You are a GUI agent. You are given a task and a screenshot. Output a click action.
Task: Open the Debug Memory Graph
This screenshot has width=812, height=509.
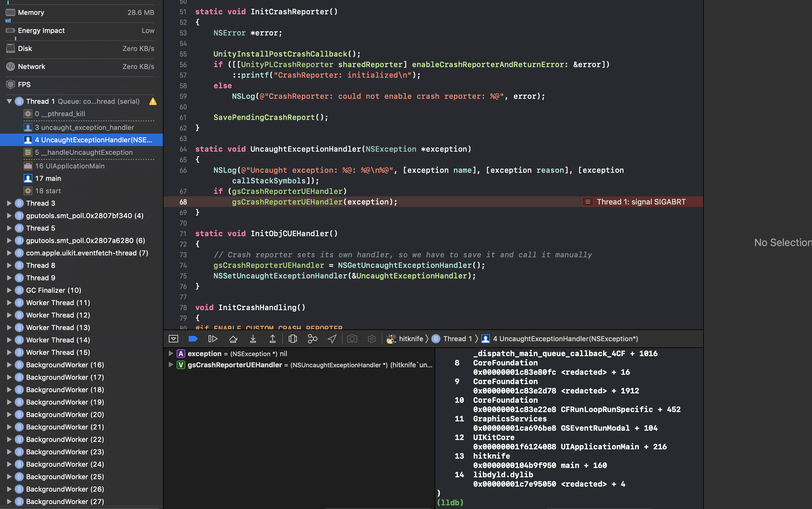coord(312,339)
